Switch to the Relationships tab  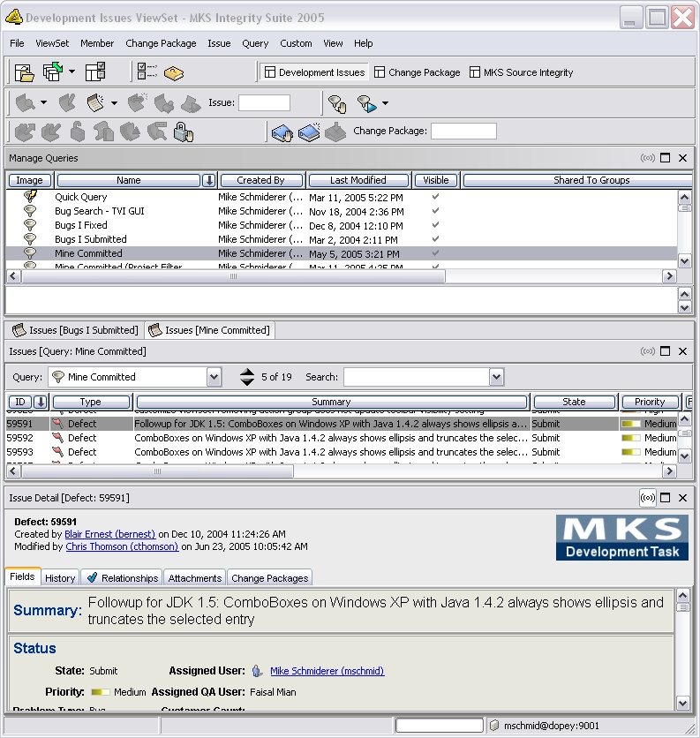click(122, 578)
